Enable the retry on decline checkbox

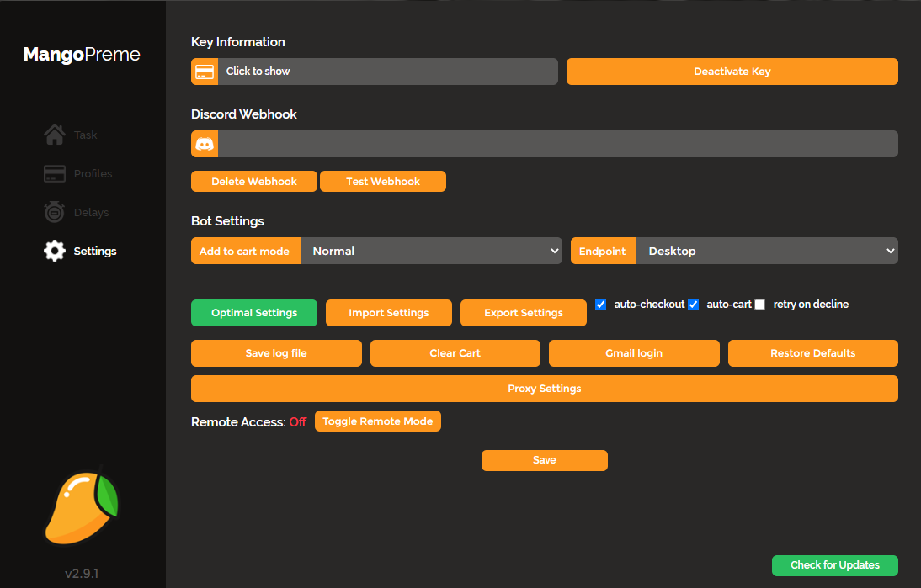[x=760, y=305]
